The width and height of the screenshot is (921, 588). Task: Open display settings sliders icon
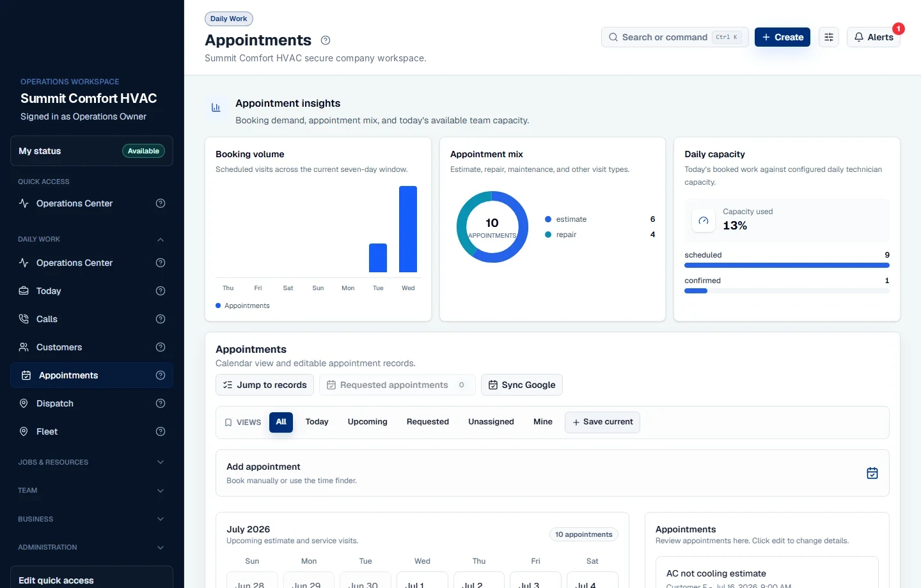click(829, 37)
